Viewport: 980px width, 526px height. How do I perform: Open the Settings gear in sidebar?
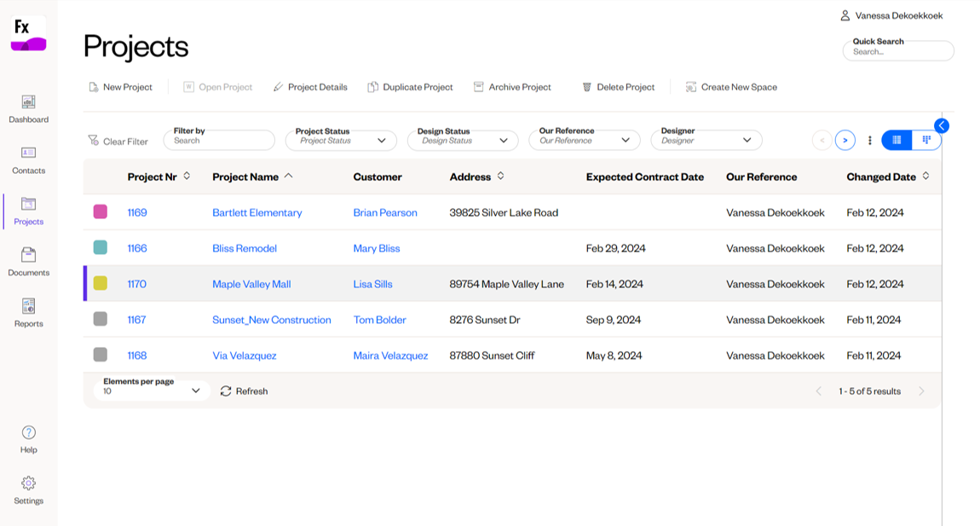[29, 483]
